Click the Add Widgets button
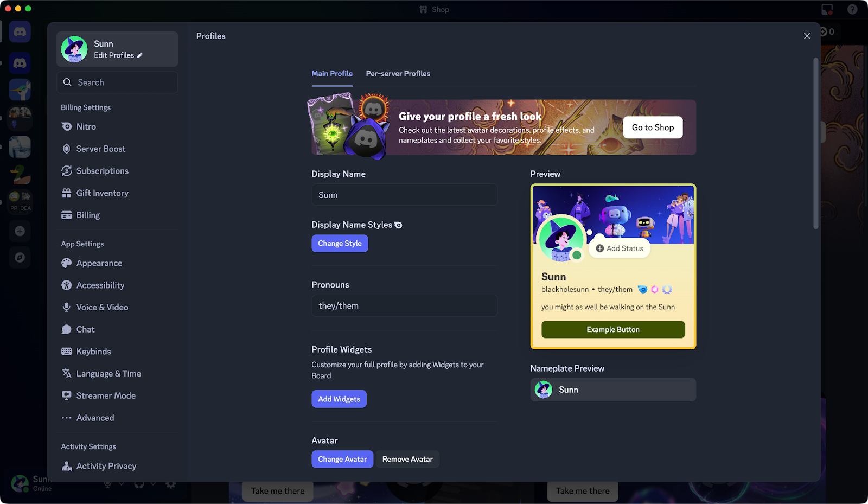868x504 pixels. 339,399
